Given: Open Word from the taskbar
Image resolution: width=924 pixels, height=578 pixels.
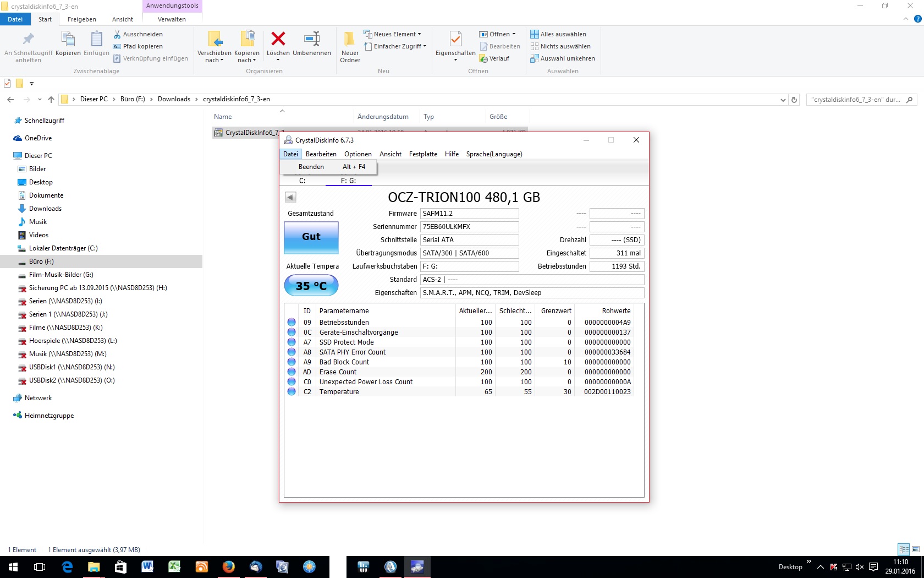Looking at the screenshot, I should (147, 567).
